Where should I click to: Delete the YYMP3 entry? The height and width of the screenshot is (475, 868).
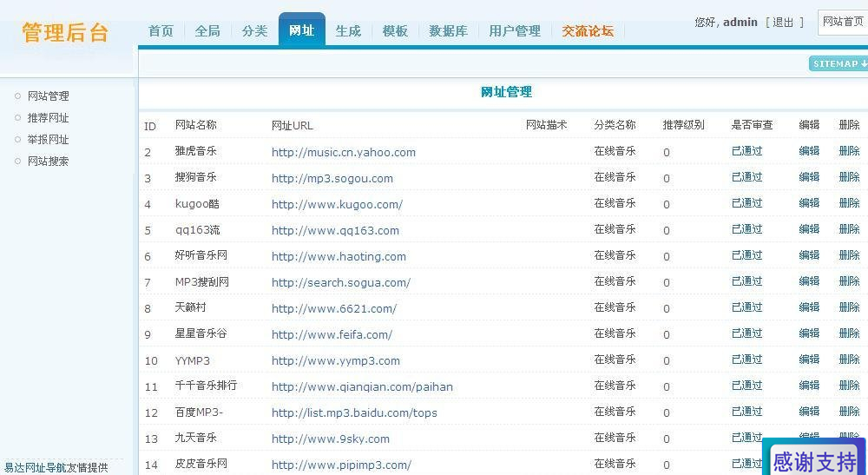click(849, 359)
